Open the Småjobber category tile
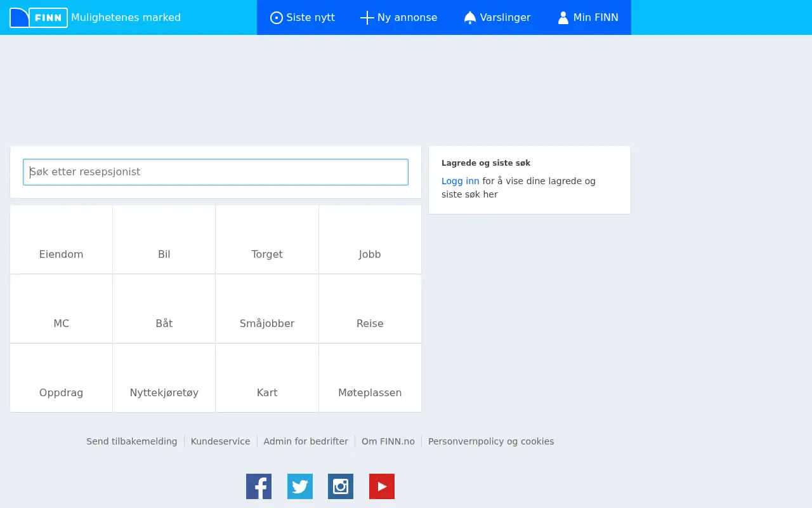812x508 pixels. 267,309
